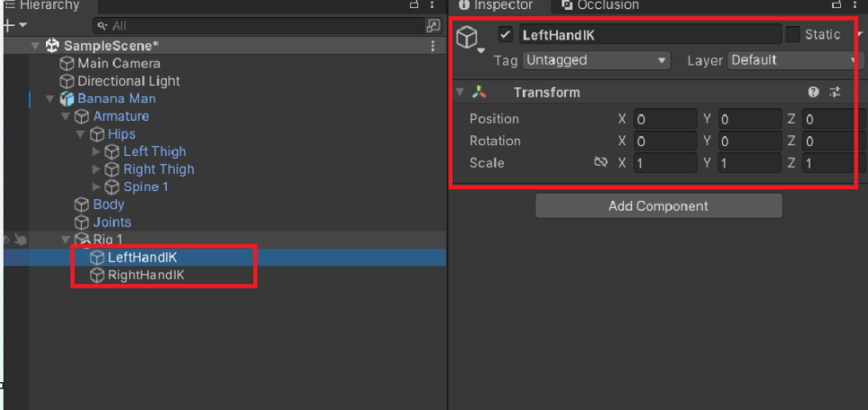Select Spine 1 bone
Image resolution: width=868 pixels, height=410 pixels.
click(x=146, y=187)
